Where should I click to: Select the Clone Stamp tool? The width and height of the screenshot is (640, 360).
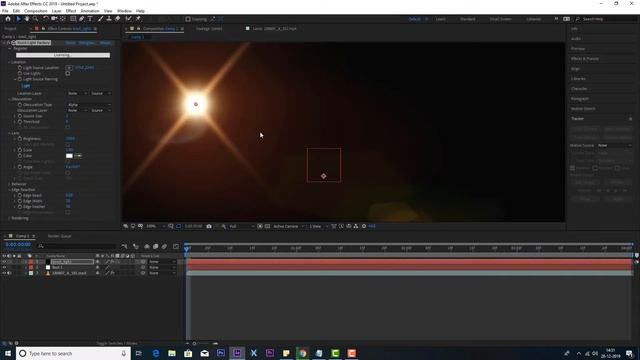tap(109, 19)
